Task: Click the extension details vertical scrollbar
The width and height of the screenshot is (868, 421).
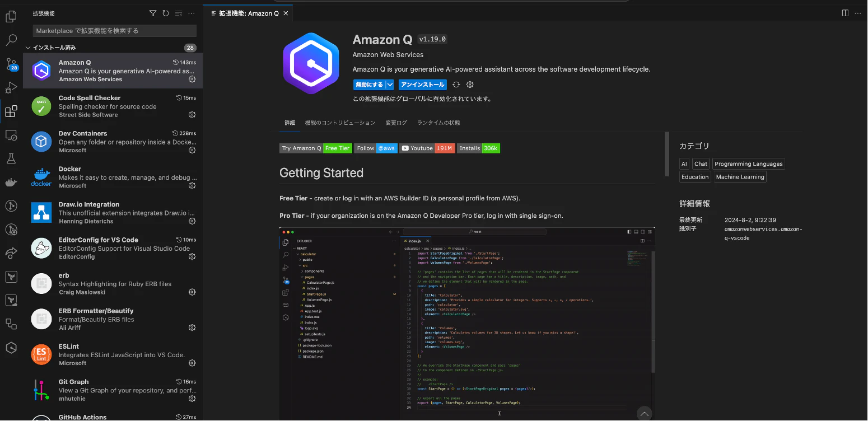Action: [666, 155]
